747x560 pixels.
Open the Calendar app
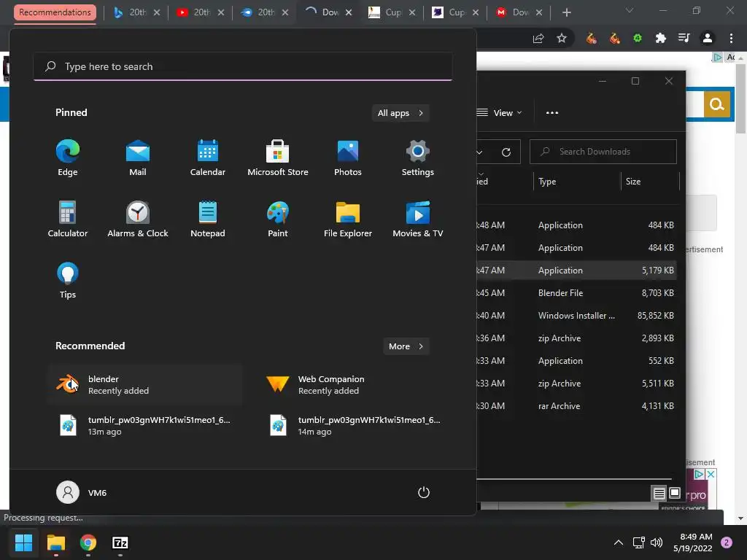point(208,157)
